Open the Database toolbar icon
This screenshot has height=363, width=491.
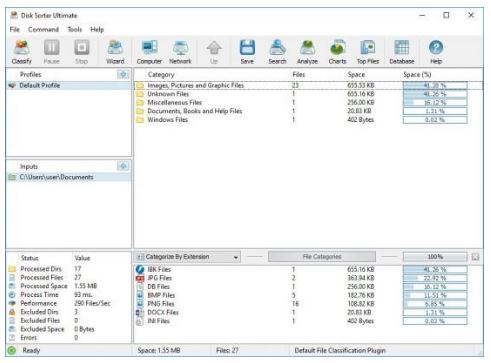402,52
